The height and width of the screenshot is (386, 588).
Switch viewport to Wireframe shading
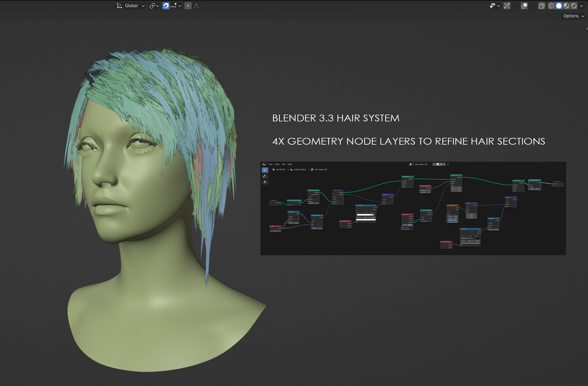(551, 6)
